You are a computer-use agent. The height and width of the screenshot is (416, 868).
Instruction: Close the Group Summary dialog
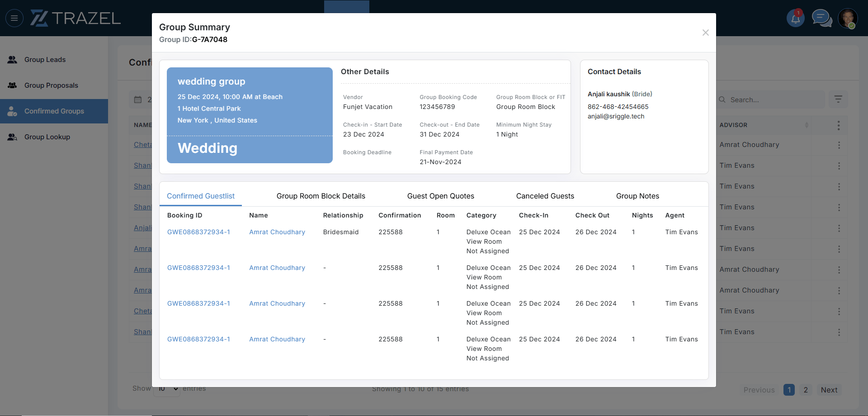pos(705,33)
